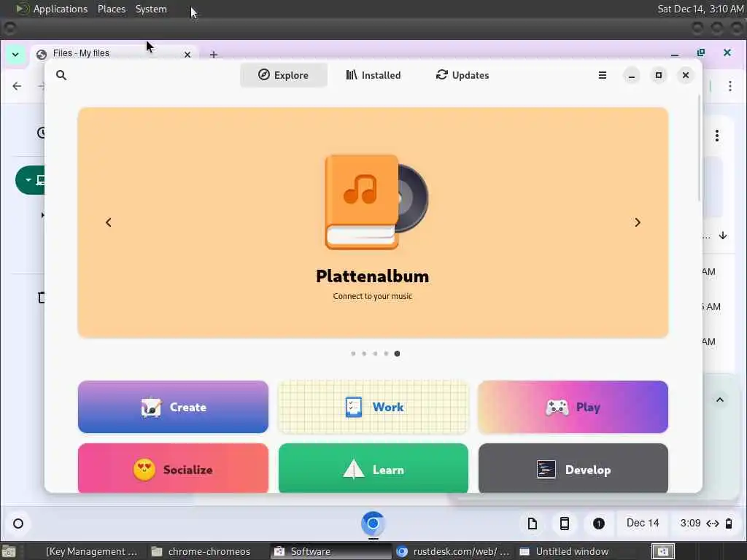The width and height of the screenshot is (747, 560).
Task: Open the notification count indicator
Action: pos(599,524)
